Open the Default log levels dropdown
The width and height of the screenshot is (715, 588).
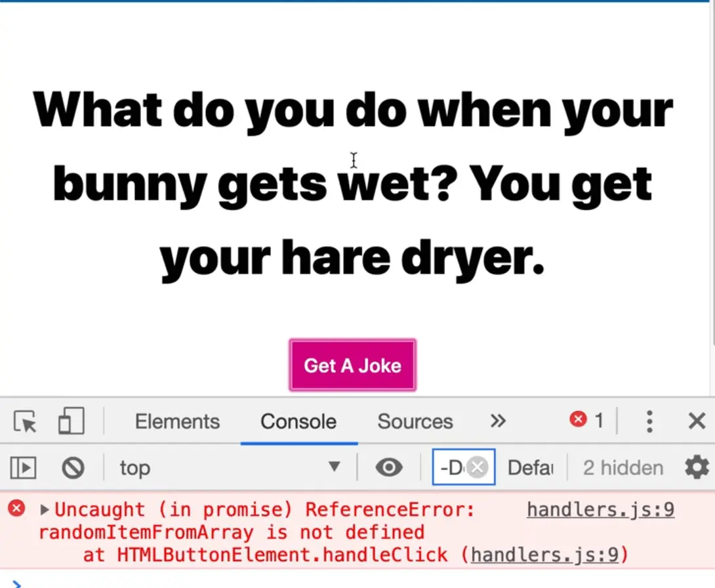530,468
